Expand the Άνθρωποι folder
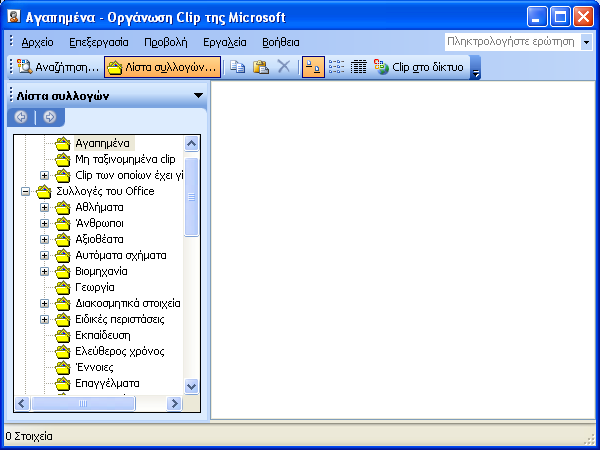 [44, 223]
